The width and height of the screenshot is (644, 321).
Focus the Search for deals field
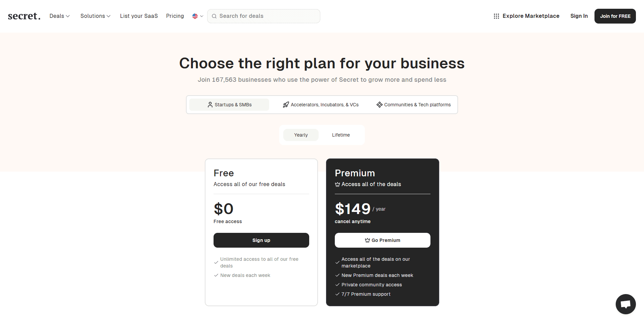[x=264, y=16]
